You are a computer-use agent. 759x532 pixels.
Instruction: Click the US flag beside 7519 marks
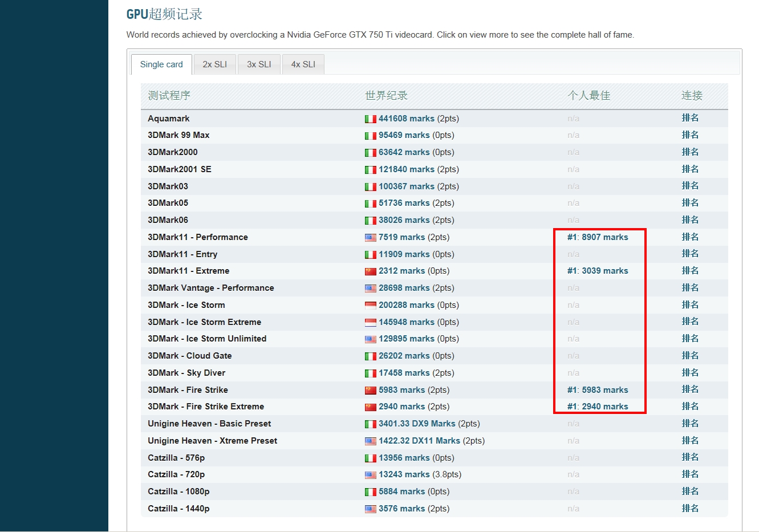click(x=370, y=238)
